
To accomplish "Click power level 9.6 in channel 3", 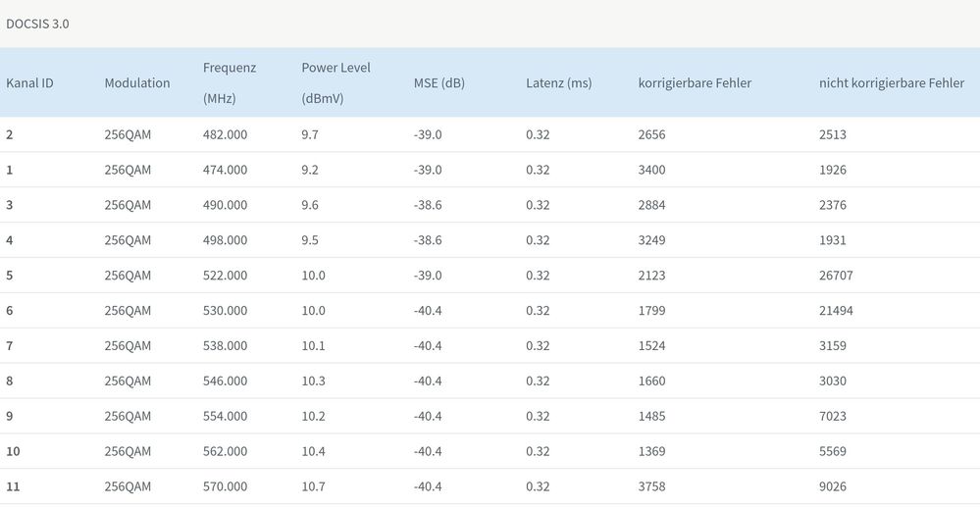I will [x=310, y=205].
